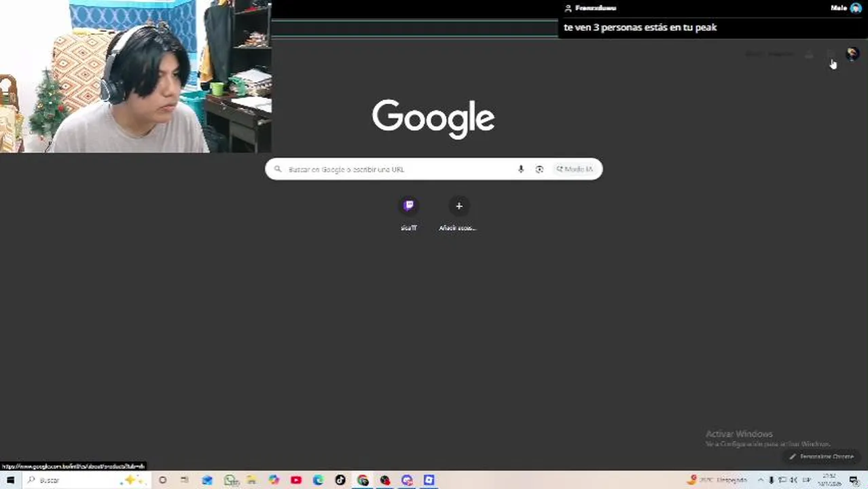This screenshot has width=868, height=489.
Task: Open the blue square app on taskbar
Action: point(429,480)
